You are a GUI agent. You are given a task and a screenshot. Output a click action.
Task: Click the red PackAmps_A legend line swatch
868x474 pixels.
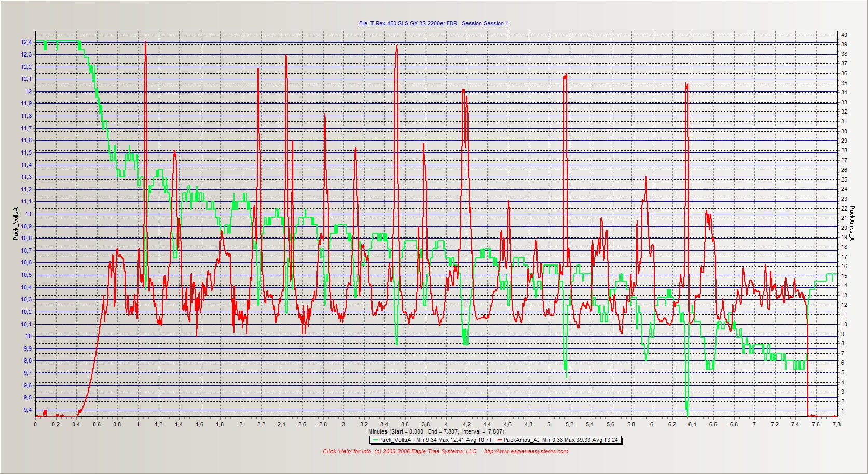500,440
